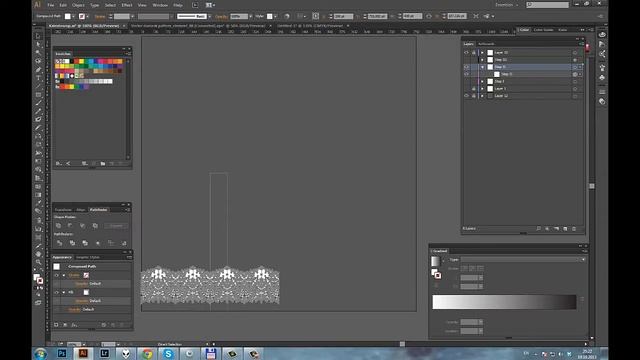Click Add New Stroke icon in Appearance

tap(56, 325)
